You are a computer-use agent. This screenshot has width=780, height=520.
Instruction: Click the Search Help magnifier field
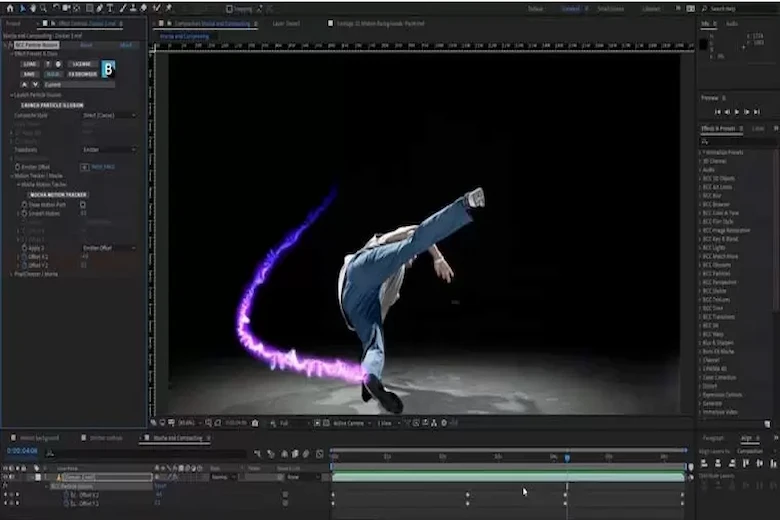[739, 8]
